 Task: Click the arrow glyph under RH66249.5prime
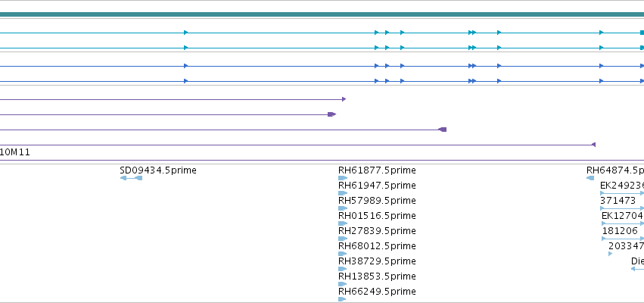click(343, 299)
